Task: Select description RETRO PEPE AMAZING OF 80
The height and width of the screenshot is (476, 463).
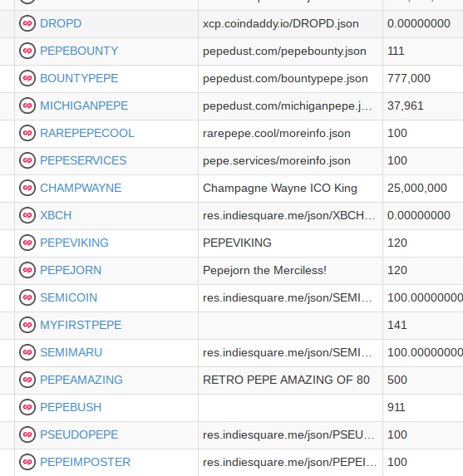Action: (x=286, y=380)
